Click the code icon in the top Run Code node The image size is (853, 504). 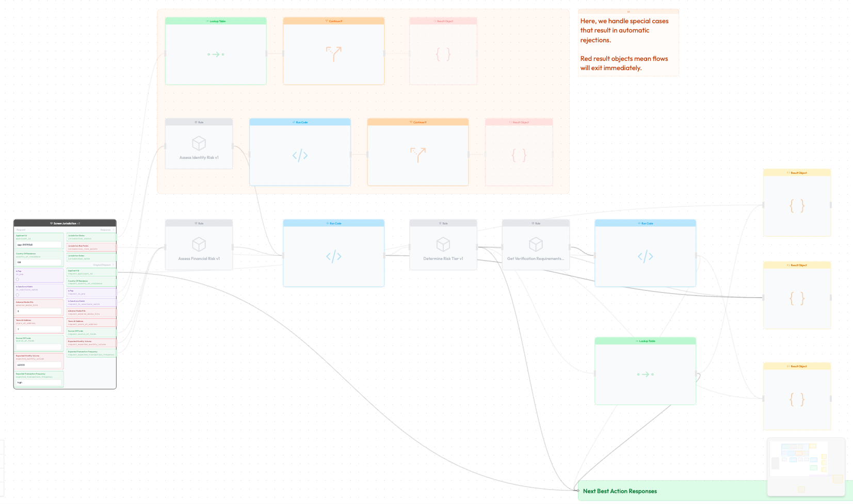pyautogui.click(x=300, y=155)
